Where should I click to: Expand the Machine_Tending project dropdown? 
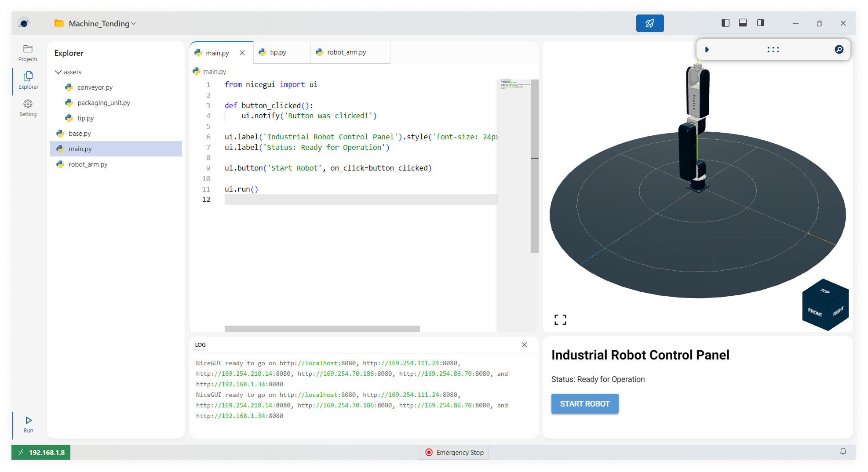point(133,24)
